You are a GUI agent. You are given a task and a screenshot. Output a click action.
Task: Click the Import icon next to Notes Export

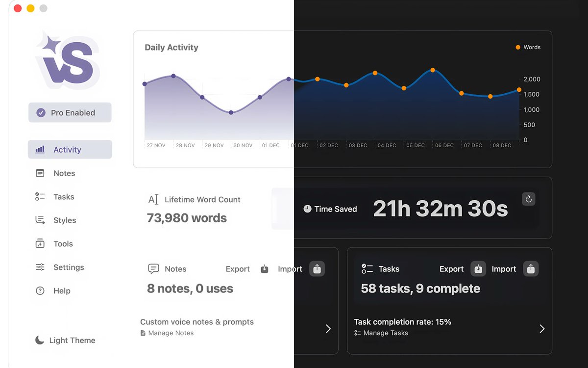(x=317, y=269)
